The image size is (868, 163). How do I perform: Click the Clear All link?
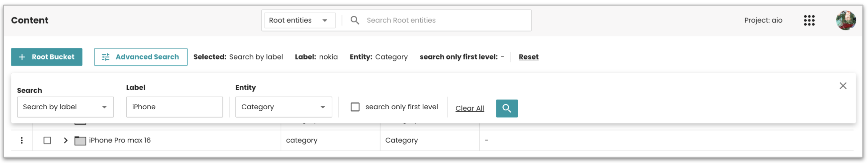(469, 108)
